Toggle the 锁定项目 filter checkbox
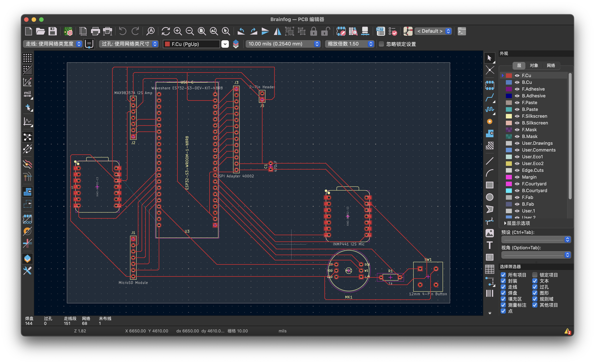 535,275
